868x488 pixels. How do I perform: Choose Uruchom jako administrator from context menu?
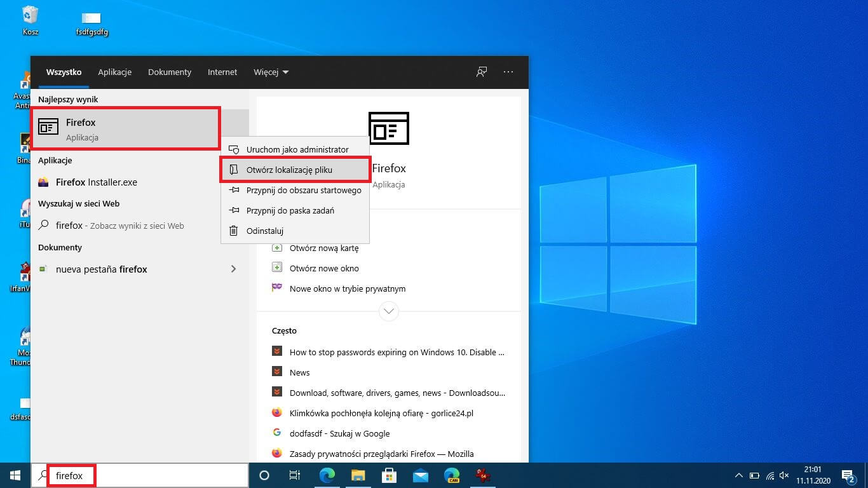pyautogui.click(x=295, y=149)
